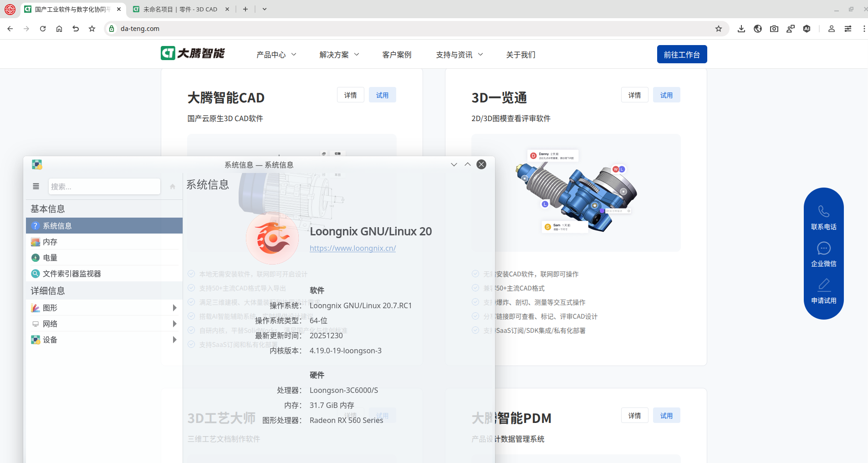
Task: Open the browser home page
Action: (59, 29)
